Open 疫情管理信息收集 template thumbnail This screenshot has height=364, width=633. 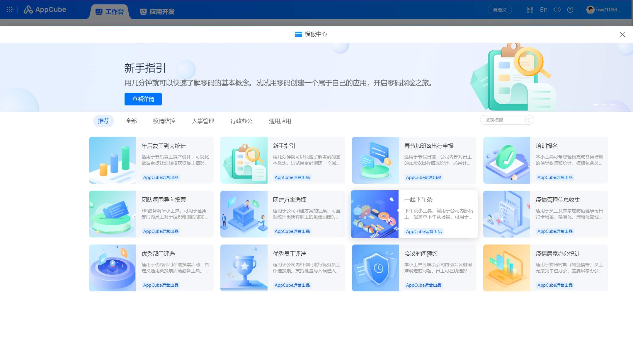[x=507, y=214]
